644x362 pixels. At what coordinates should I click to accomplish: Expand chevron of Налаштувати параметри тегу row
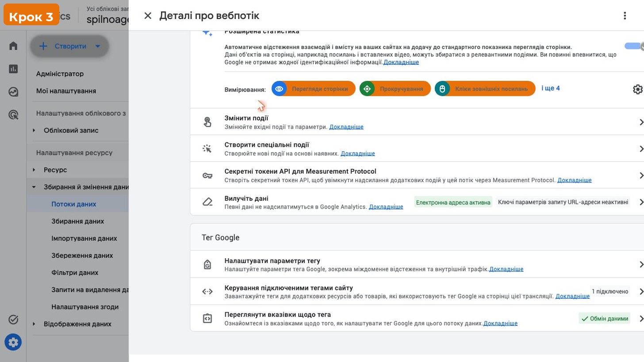tap(641, 264)
